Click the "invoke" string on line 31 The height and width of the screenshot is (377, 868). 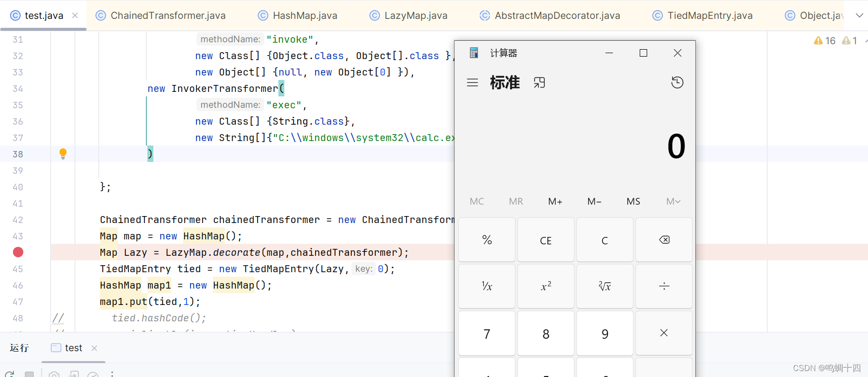pyautogui.click(x=290, y=39)
